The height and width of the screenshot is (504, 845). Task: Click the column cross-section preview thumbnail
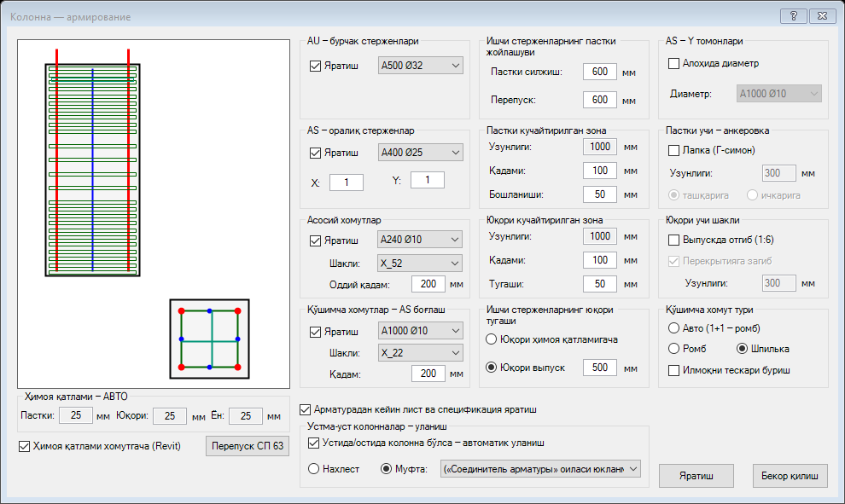[x=210, y=339]
